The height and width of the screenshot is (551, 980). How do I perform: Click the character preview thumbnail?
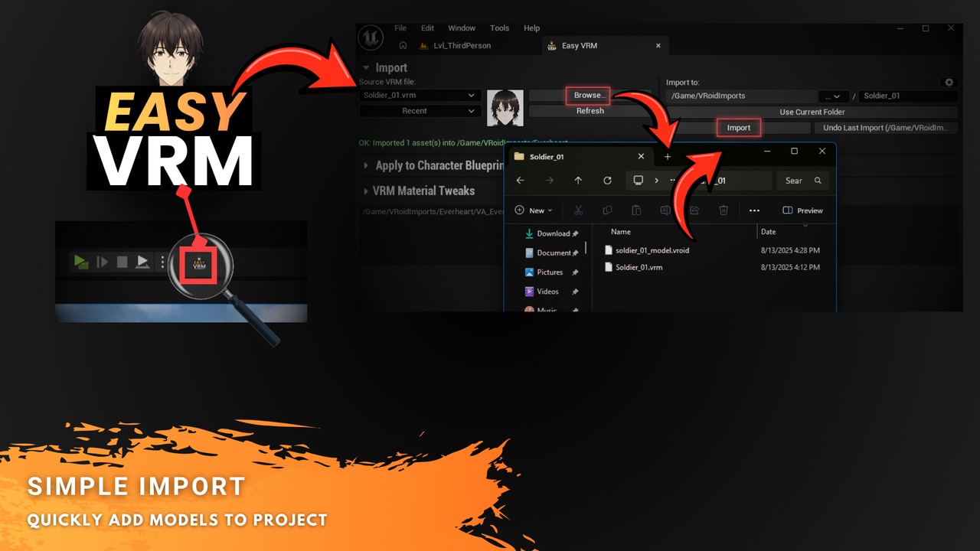pyautogui.click(x=505, y=108)
